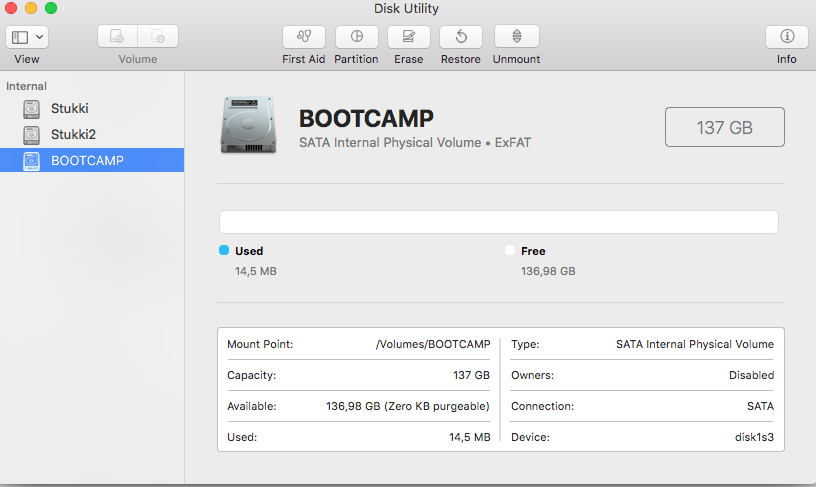Run First Aid on the volume
The height and width of the screenshot is (487, 816).
304,37
